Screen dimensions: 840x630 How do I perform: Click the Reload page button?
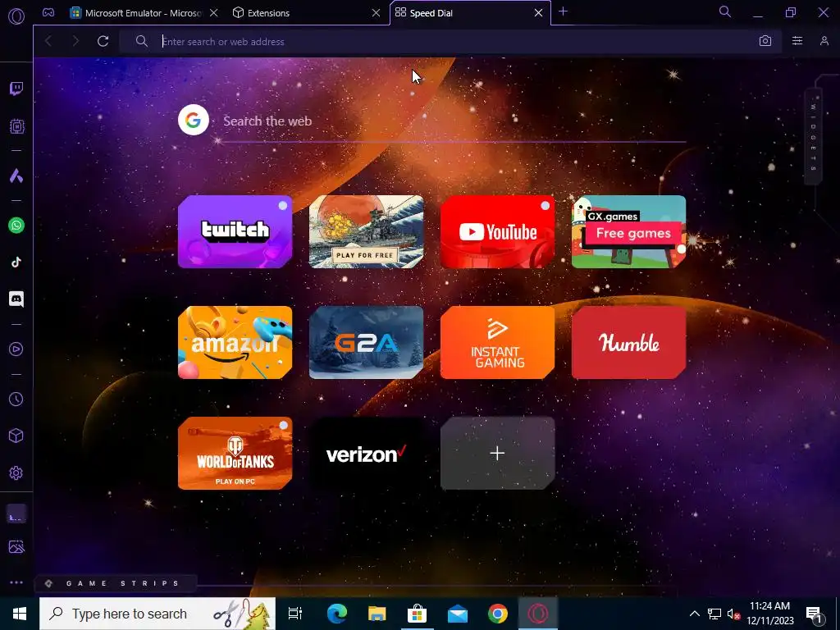(103, 41)
